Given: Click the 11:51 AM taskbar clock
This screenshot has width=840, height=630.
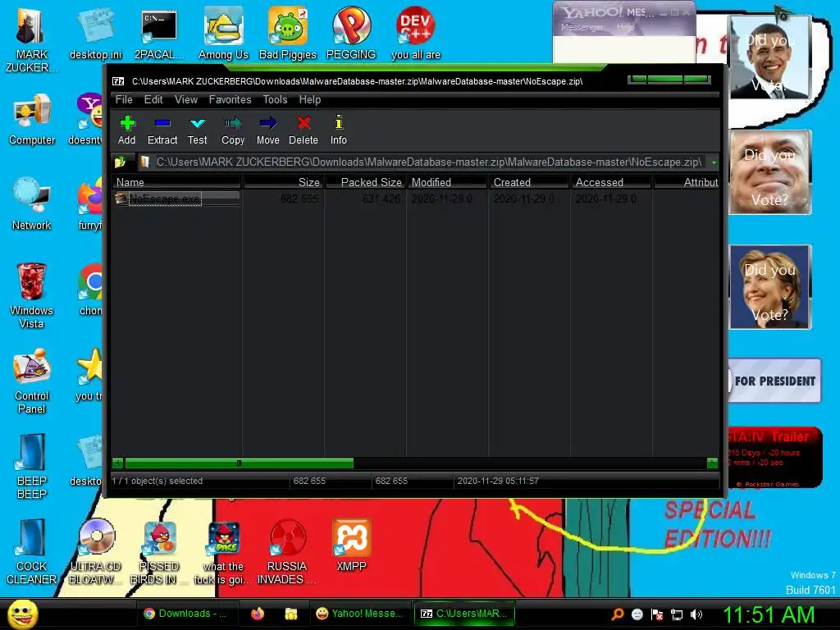Looking at the screenshot, I should click(x=769, y=614).
